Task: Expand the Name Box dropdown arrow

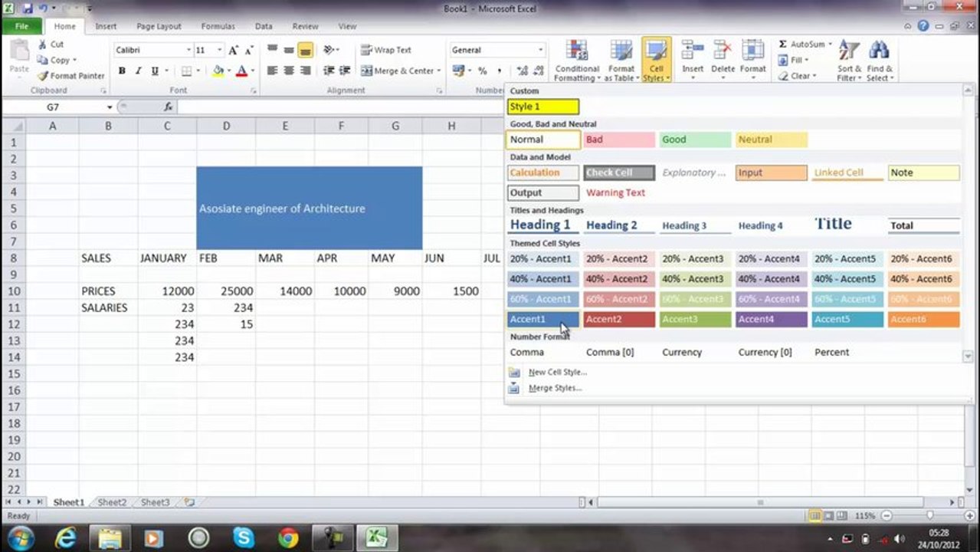Action: tap(110, 107)
